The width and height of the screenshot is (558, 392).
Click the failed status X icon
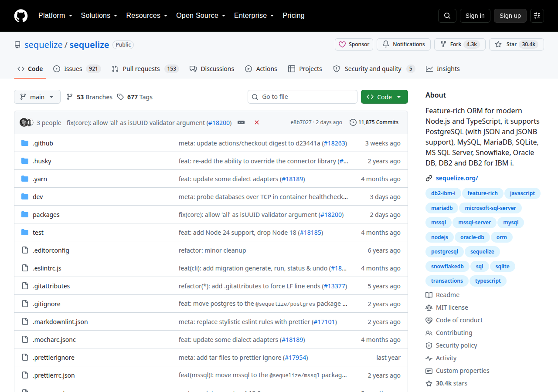[x=257, y=122]
